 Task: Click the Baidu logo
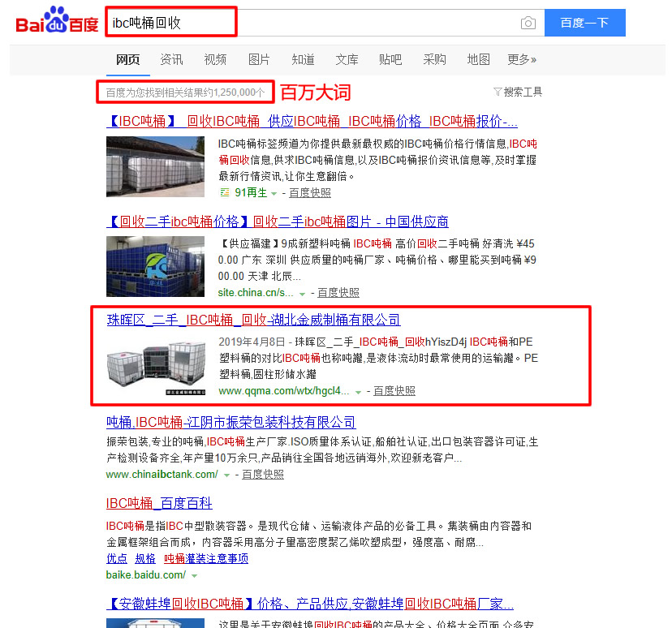tap(57, 20)
